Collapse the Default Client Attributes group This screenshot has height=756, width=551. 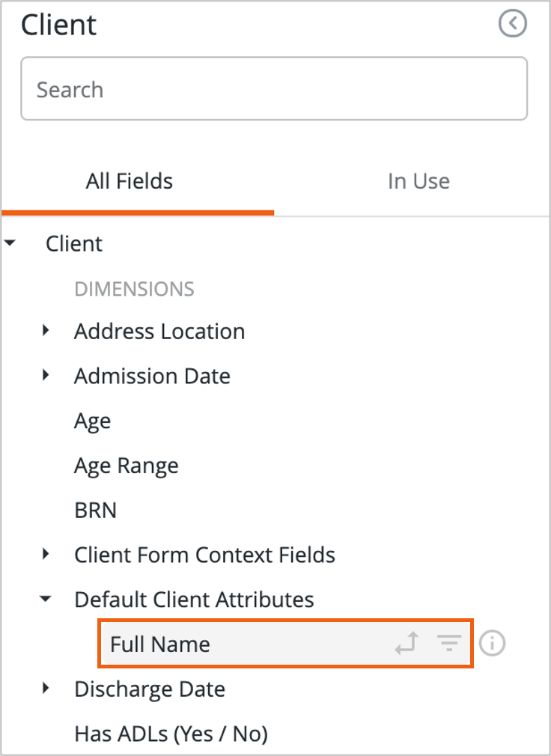coord(46,600)
